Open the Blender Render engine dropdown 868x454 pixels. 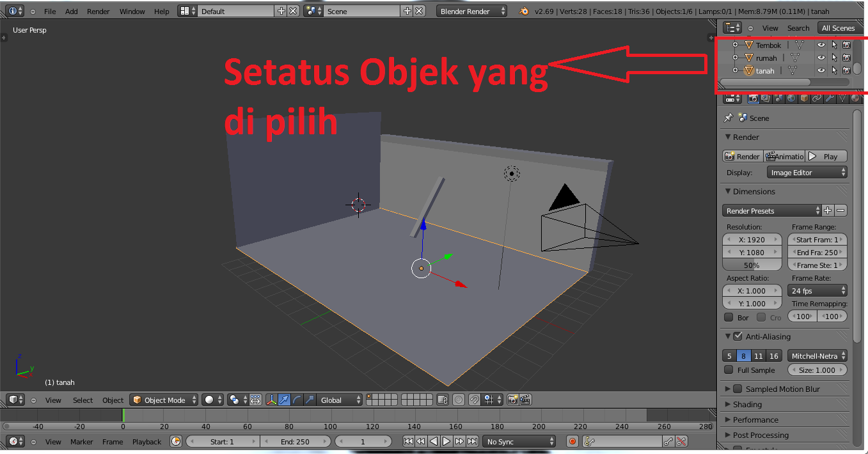pyautogui.click(x=472, y=11)
